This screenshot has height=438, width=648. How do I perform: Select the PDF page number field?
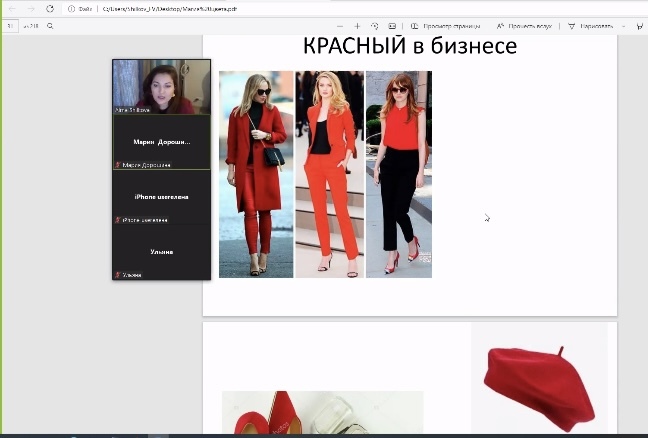tap(10, 26)
